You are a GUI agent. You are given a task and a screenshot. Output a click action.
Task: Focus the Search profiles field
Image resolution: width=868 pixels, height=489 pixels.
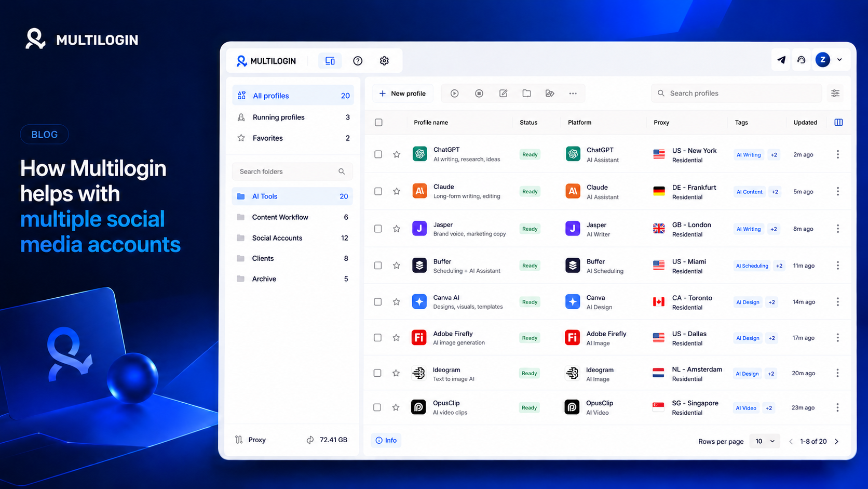point(736,93)
